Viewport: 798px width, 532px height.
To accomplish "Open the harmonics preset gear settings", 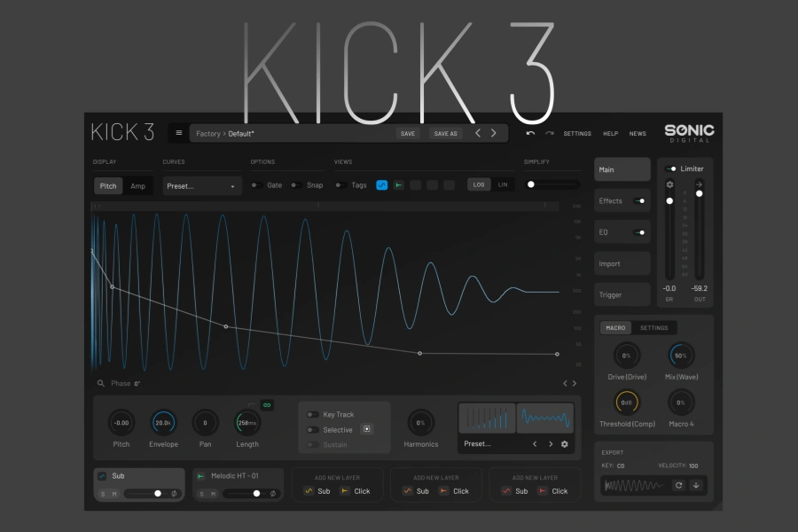I will [x=565, y=444].
